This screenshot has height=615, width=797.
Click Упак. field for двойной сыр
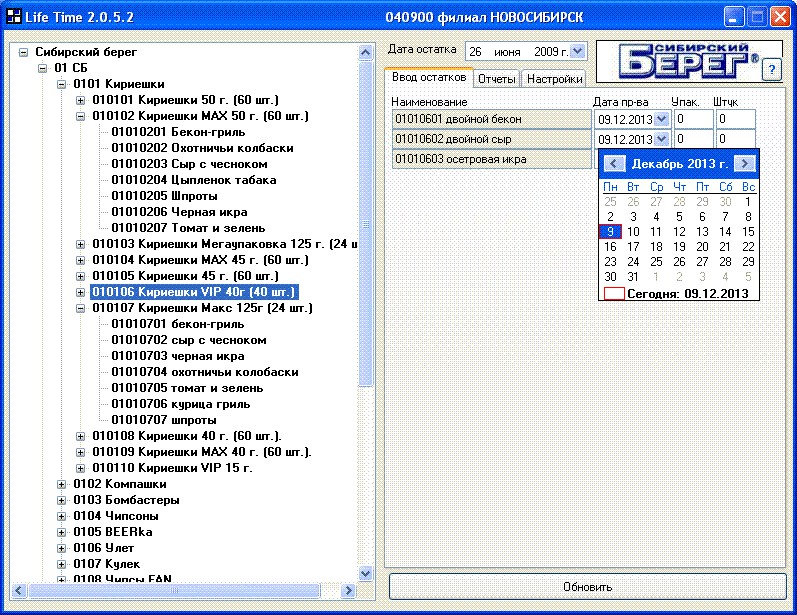[x=694, y=139]
